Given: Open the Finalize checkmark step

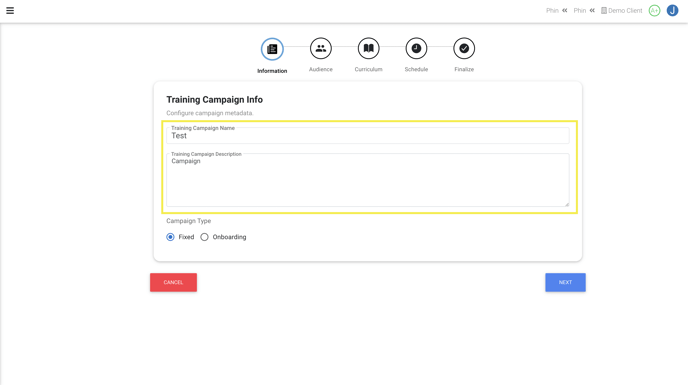Looking at the screenshot, I should pyautogui.click(x=464, y=48).
